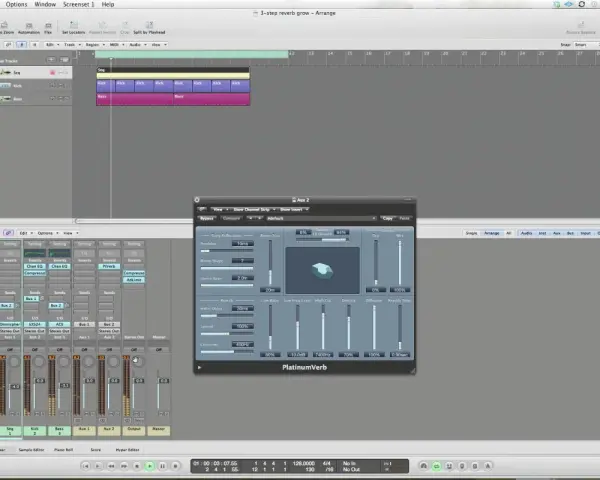Click the room shape graphic display
600x480 pixels.
(322, 270)
